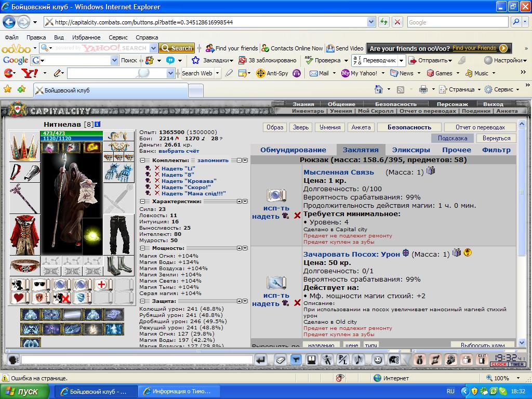Click the belt equipment slot
This screenshot has height=399, width=532.
tap(24, 265)
